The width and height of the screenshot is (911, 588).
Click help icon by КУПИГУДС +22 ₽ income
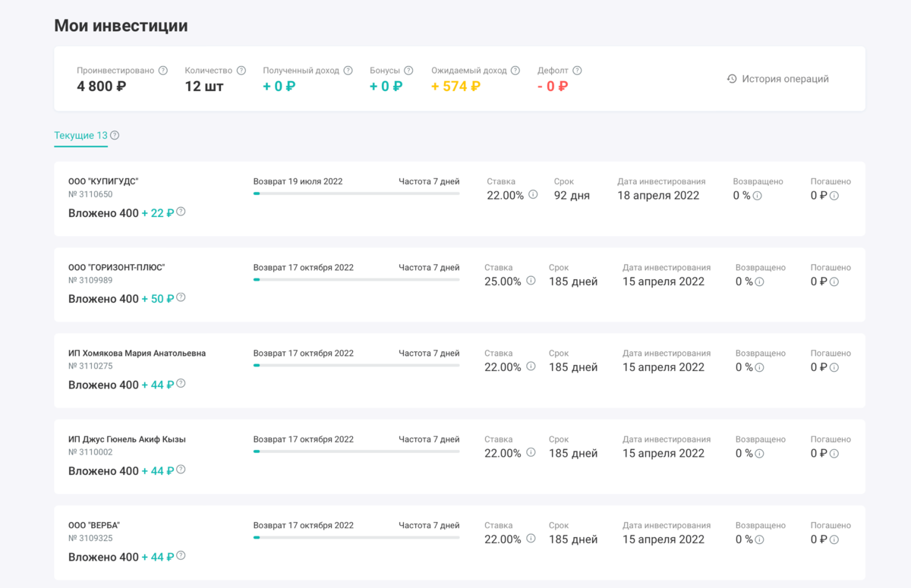point(181,212)
